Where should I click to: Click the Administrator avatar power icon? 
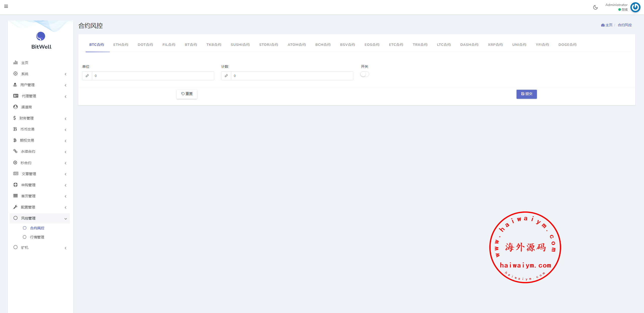pos(635,7)
